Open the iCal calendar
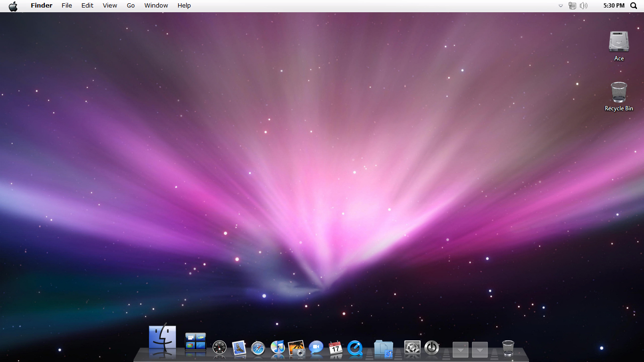Image resolution: width=644 pixels, height=362 pixels. pos(335,348)
